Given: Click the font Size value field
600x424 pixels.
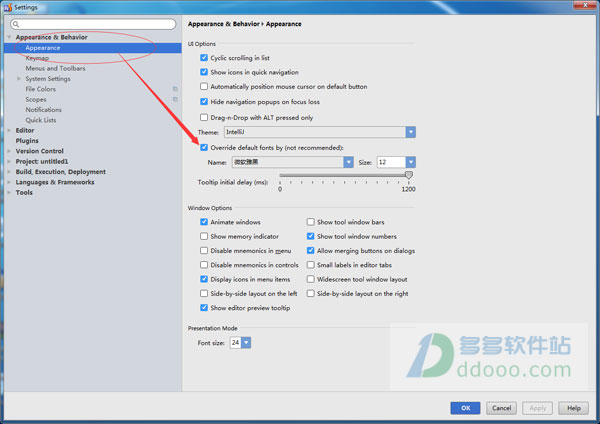Looking at the screenshot, I should coord(391,162).
